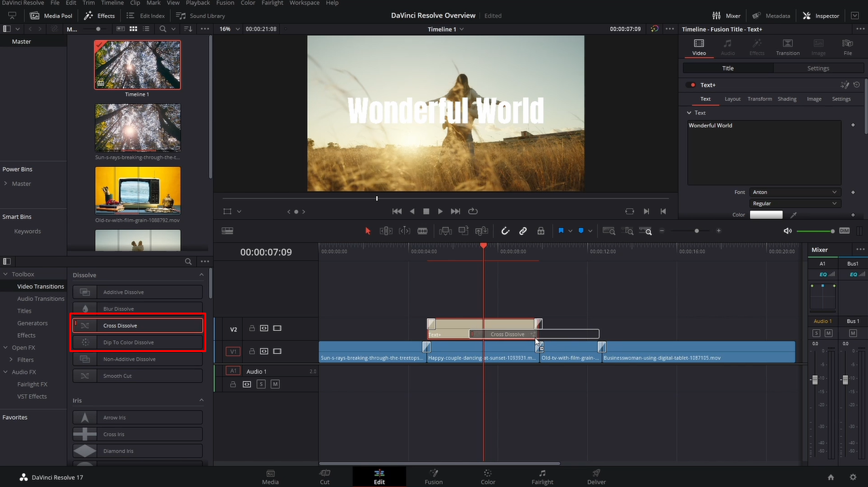Select the Old-tv-with-film-grain thumbnail

tap(138, 190)
